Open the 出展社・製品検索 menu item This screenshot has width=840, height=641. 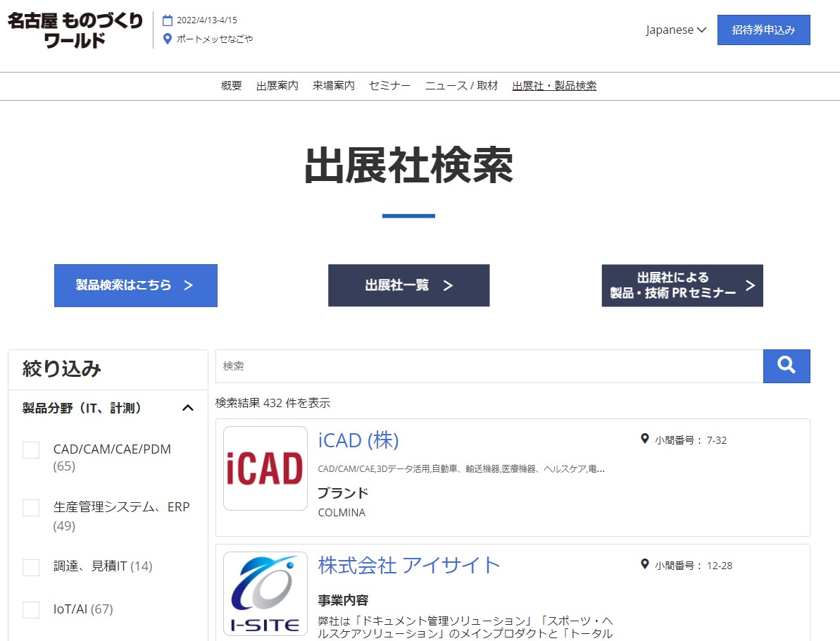[x=554, y=86]
